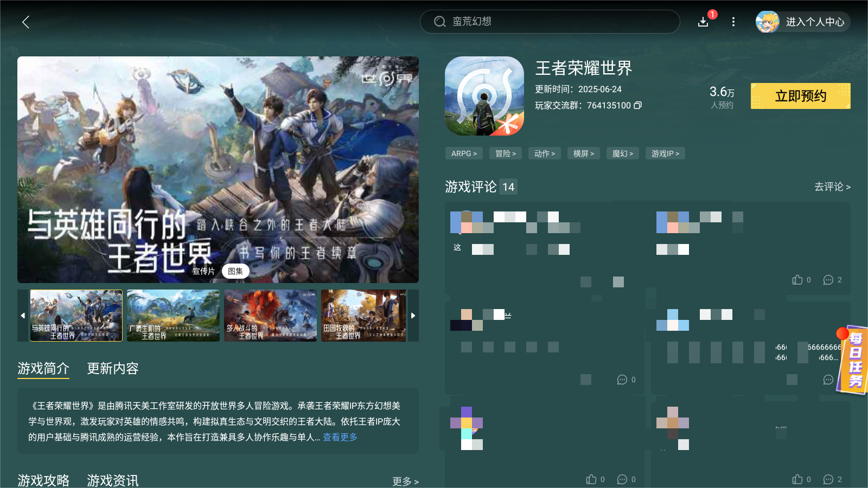Click the 3.6万 人预约 reservation count
Viewport: 868px width, 488px height.
click(x=722, y=97)
